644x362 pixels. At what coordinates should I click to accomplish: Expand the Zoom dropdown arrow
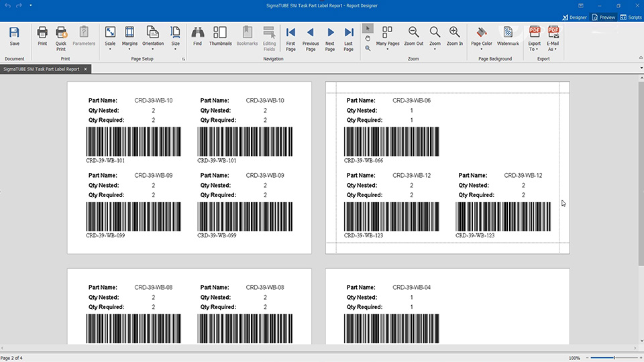pos(435,49)
